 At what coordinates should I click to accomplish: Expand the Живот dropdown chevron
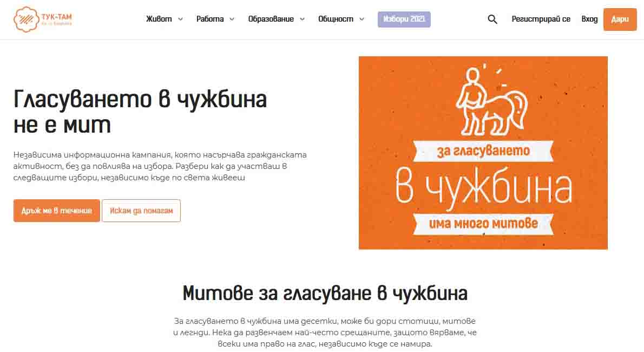[x=180, y=19]
